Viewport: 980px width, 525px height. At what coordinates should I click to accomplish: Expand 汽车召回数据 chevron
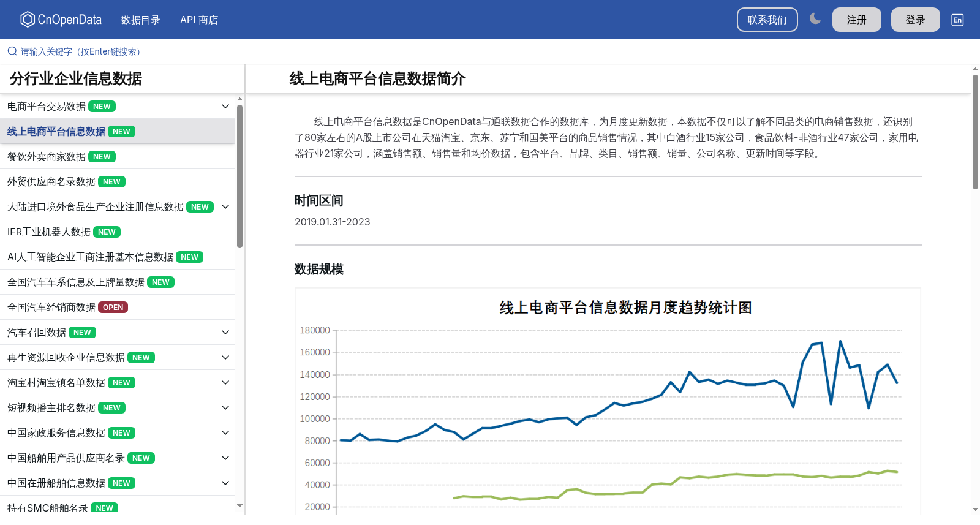(225, 333)
